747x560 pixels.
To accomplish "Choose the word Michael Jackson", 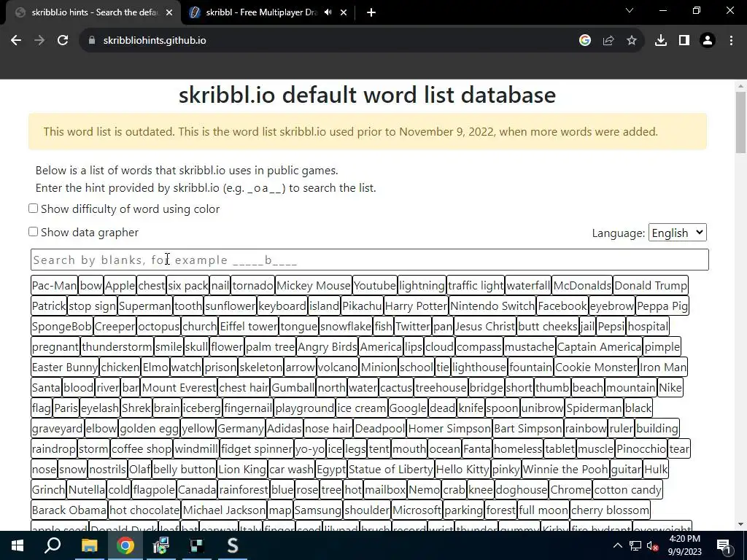I will coord(224,510).
